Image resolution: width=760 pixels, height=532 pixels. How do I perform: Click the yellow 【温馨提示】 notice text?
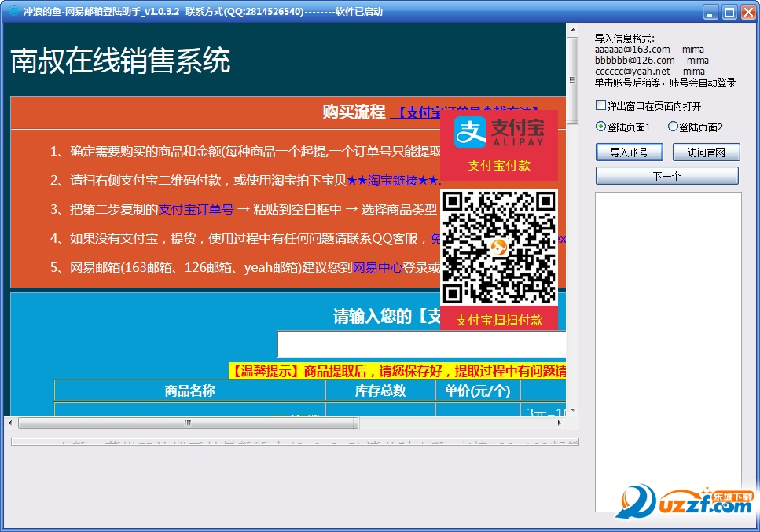398,371
